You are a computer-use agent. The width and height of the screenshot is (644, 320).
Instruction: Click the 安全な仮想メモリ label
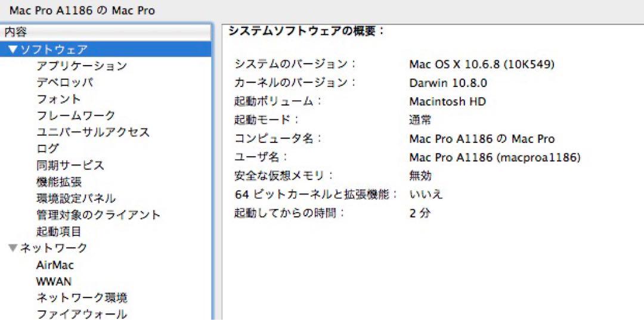[283, 176]
